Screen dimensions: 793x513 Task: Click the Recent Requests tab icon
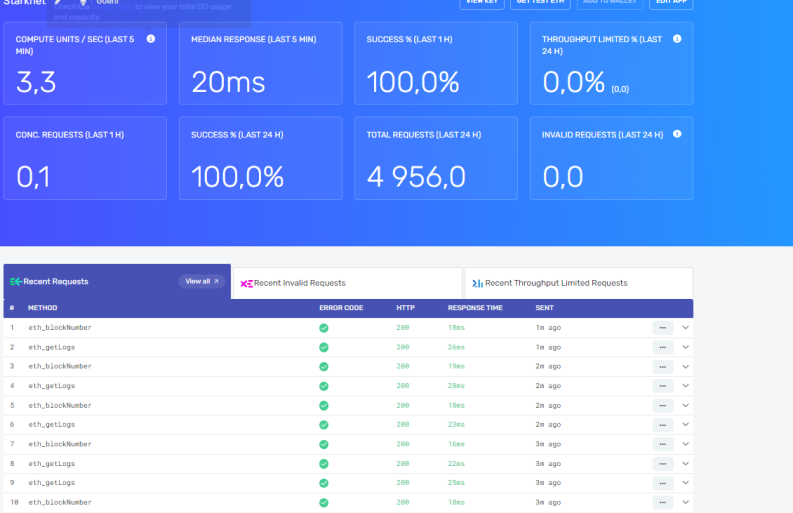[x=16, y=282]
